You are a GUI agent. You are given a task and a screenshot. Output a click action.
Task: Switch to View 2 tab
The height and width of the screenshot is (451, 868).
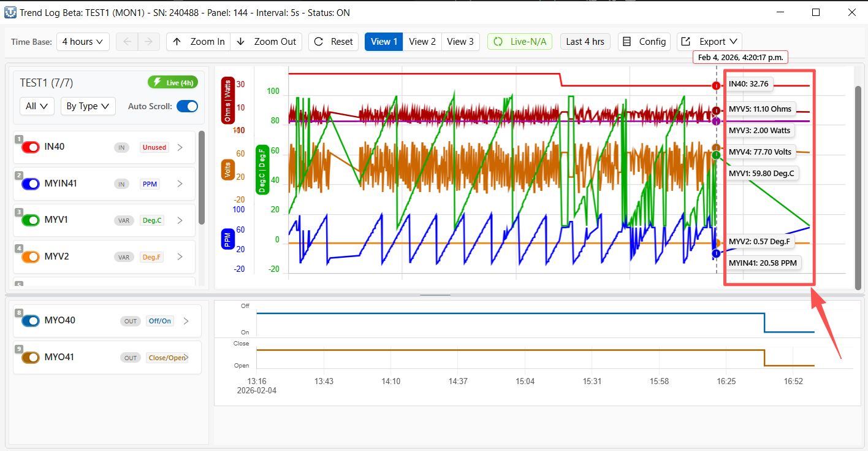coord(422,42)
